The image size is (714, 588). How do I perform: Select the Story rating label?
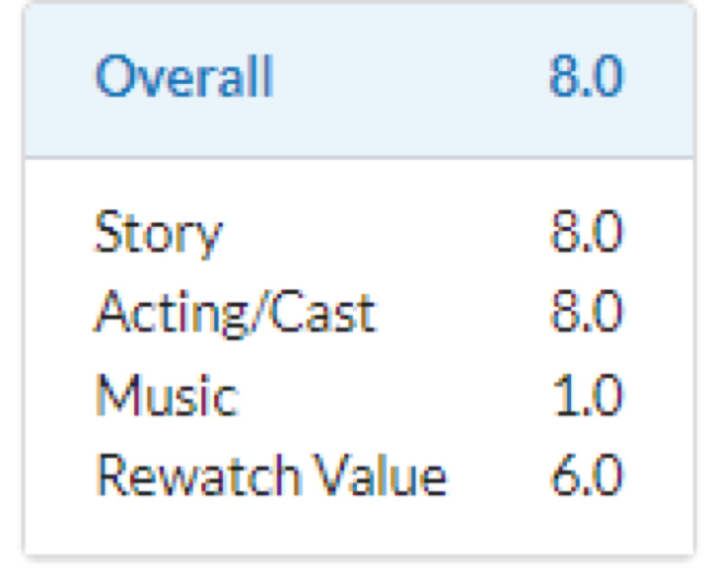click(x=158, y=233)
